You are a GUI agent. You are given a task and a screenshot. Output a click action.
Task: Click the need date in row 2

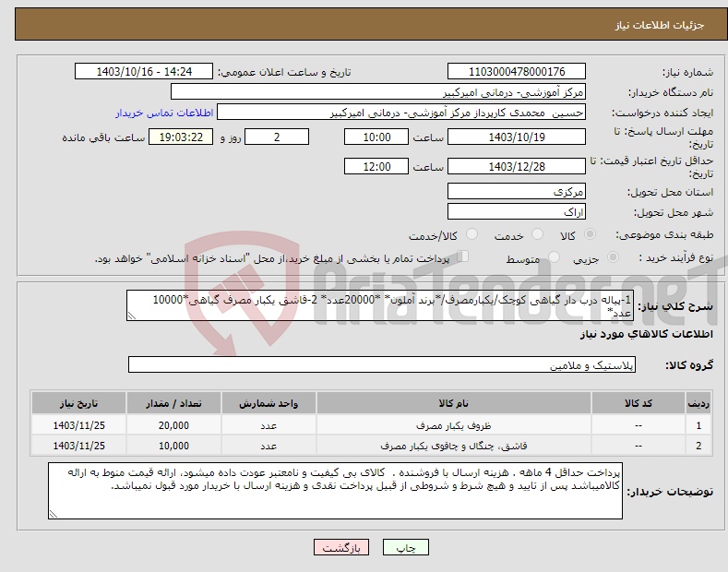pyautogui.click(x=79, y=446)
